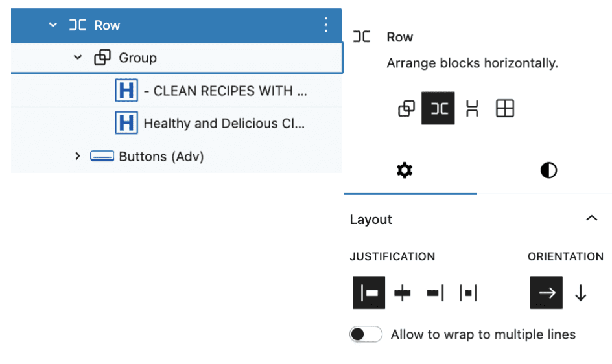Choose the Stack variation icon
Viewport: 612px width, 364px height.
(472, 108)
